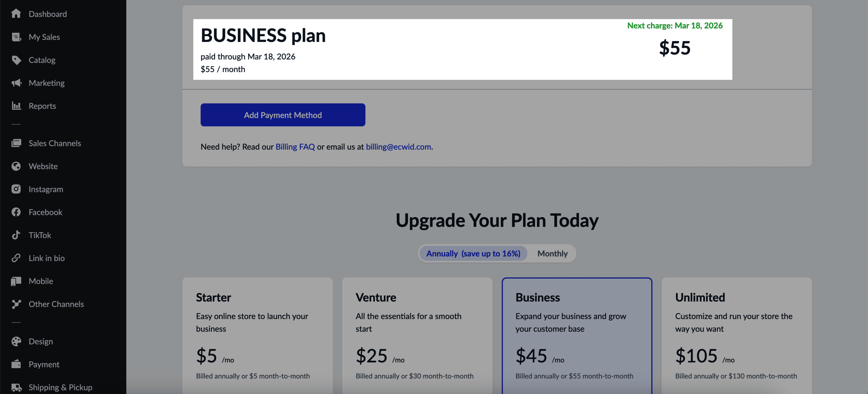The image size is (868, 394).
Task: Open the Billing FAQ link
Action: click(295, 147)
